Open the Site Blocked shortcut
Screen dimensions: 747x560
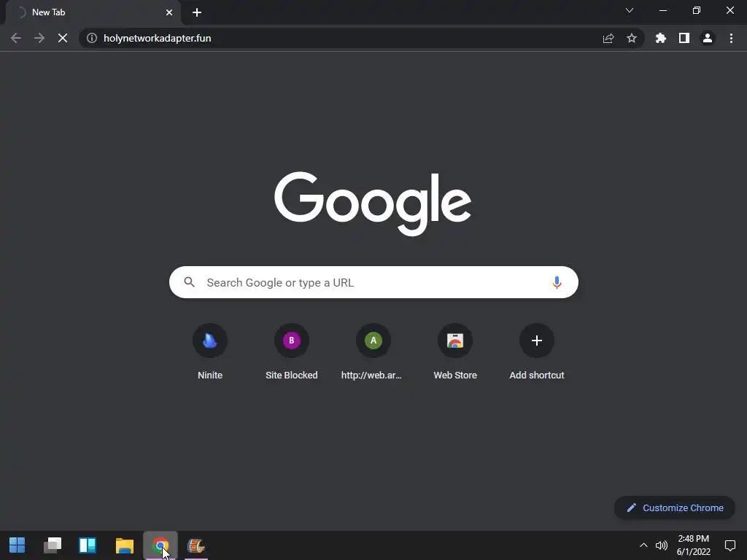[292, 352]
